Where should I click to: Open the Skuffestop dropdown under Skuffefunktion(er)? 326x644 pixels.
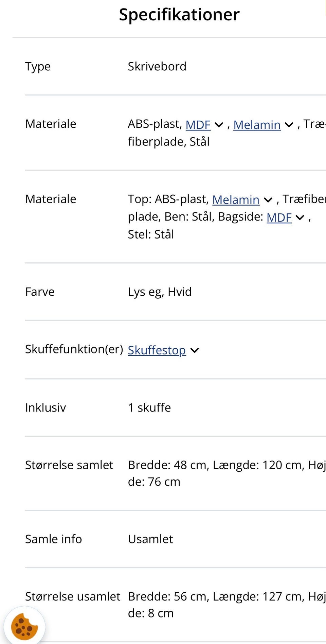[x=157, y=350]
